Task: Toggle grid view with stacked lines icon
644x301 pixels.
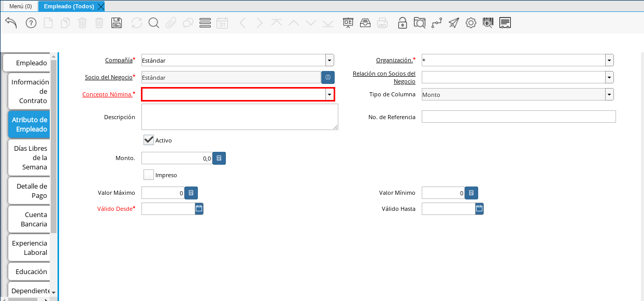Action: [x=205, y=23]
